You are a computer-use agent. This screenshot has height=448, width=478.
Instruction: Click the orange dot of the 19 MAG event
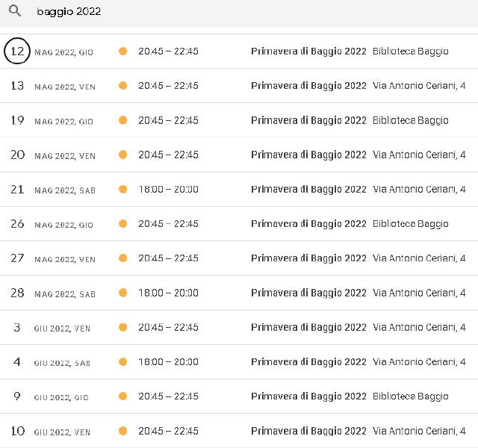[122, 120]
